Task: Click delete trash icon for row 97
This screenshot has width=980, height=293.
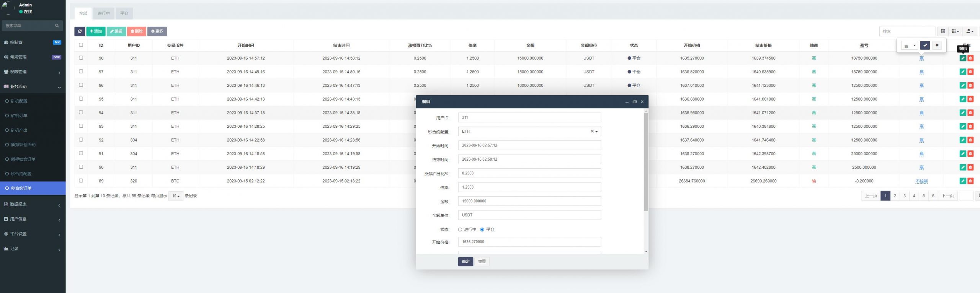Action: 970,72
